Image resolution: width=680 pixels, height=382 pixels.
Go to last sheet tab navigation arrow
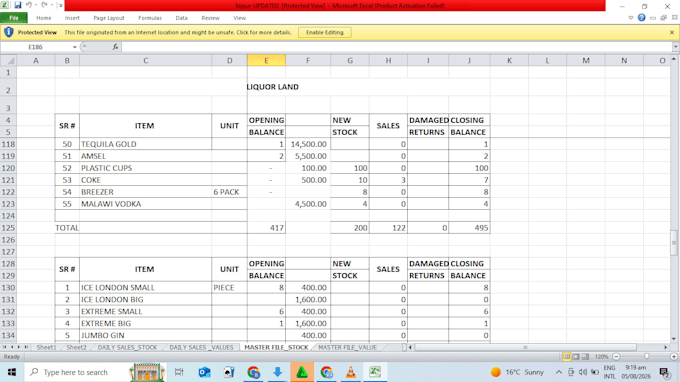[26, 347]
